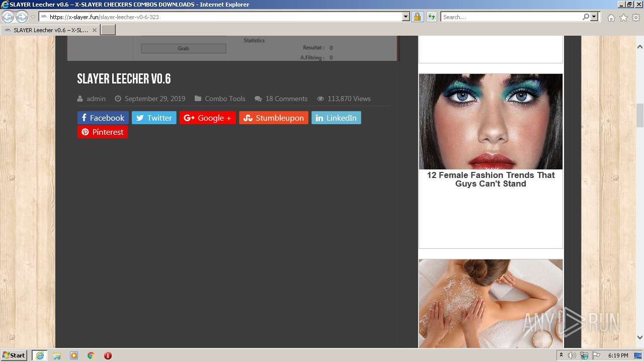The height and width of the screenshot is (362, 644).
Task: Click the SLAYER LEECHER V0.6 heading
Action: click(x=124, y=79)
